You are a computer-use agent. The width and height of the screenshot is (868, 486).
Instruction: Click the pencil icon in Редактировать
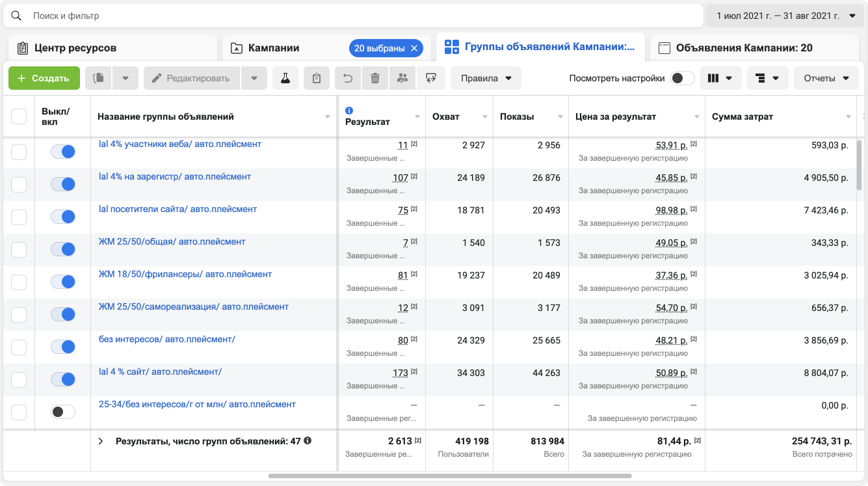tap(157, 78)
